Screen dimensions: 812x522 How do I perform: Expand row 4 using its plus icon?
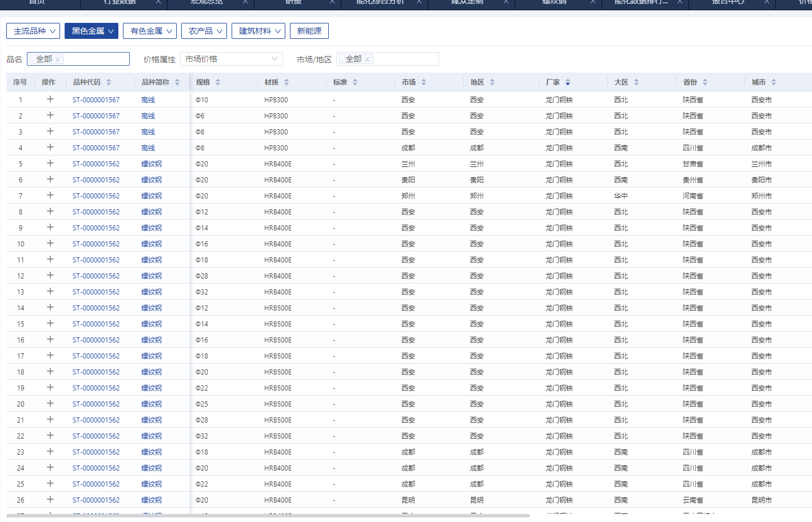tap(50, 148)
